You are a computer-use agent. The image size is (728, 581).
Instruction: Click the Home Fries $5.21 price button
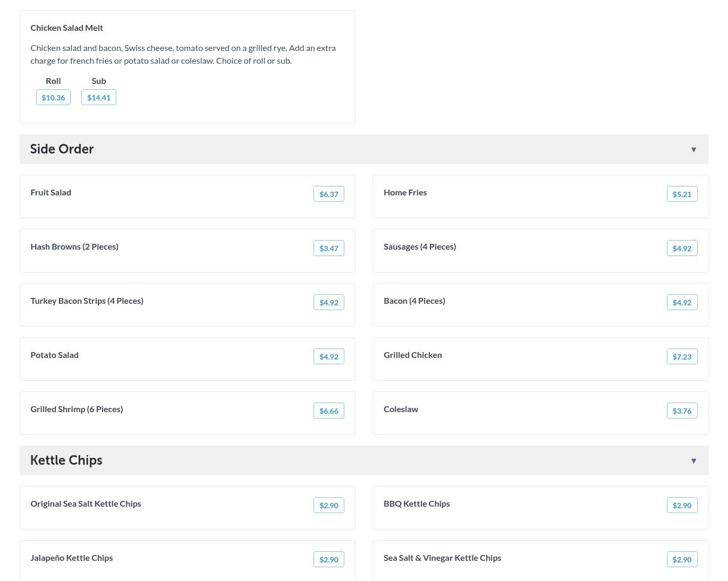point(682,194)
